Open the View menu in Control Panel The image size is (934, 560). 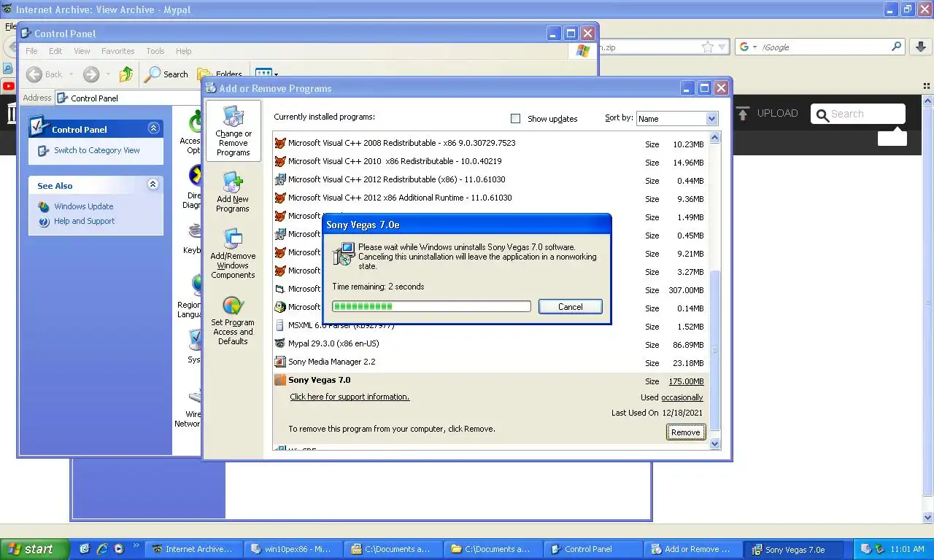coord(82,51)
